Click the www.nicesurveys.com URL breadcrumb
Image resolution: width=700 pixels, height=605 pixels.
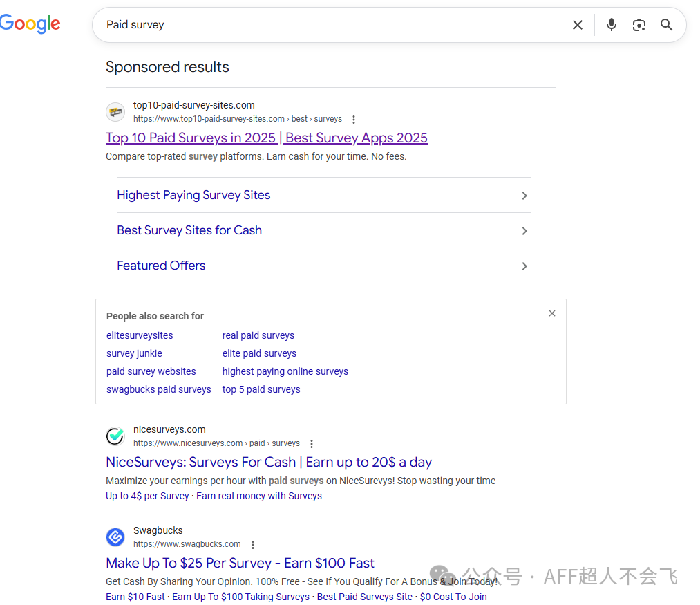tap(216, 443)
